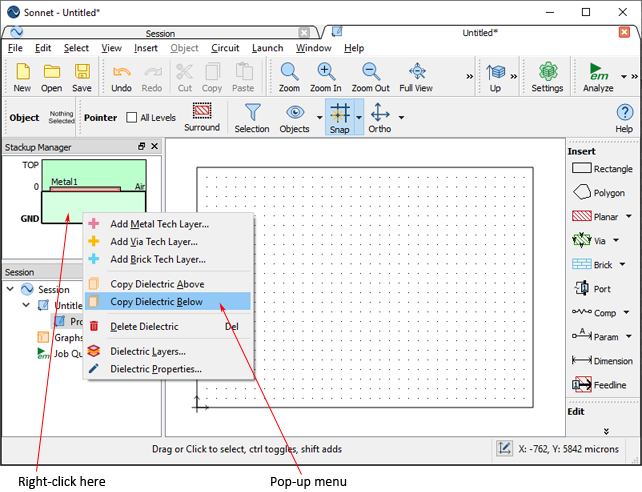Open the Circuit menu
642x492 pixels.
(225, 48)
